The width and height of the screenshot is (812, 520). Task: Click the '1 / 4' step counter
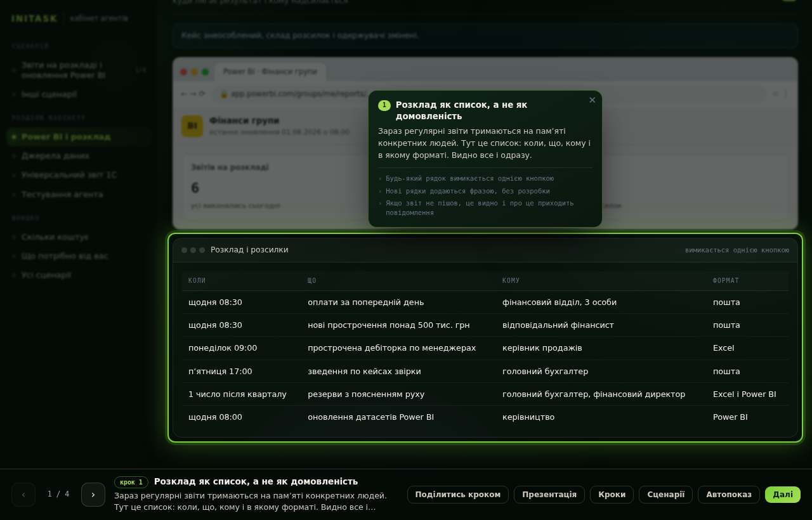coord(58,494)
